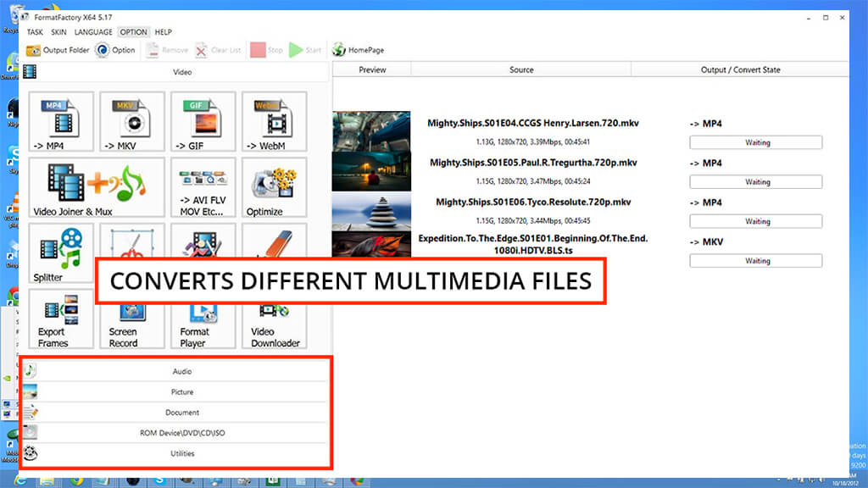The image size is (868, 488).
Task: Launch Format Player
Action: tap(203, 326)
